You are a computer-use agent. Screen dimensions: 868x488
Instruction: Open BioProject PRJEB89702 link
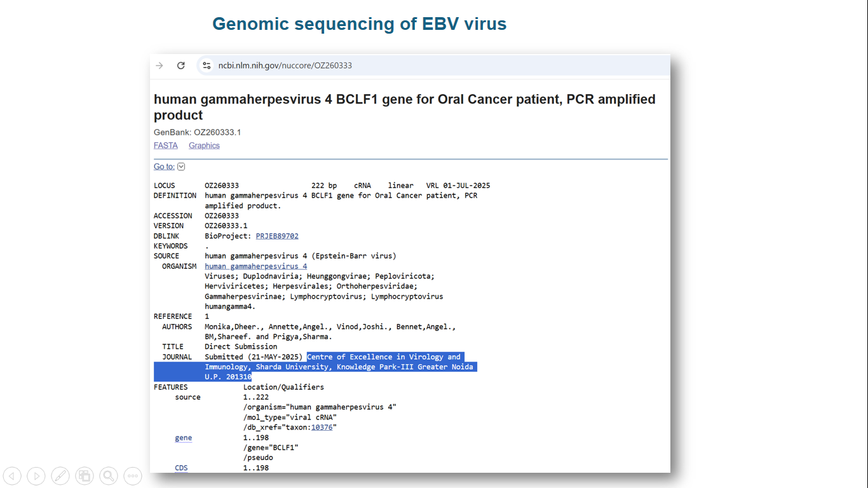pos(277,236)
